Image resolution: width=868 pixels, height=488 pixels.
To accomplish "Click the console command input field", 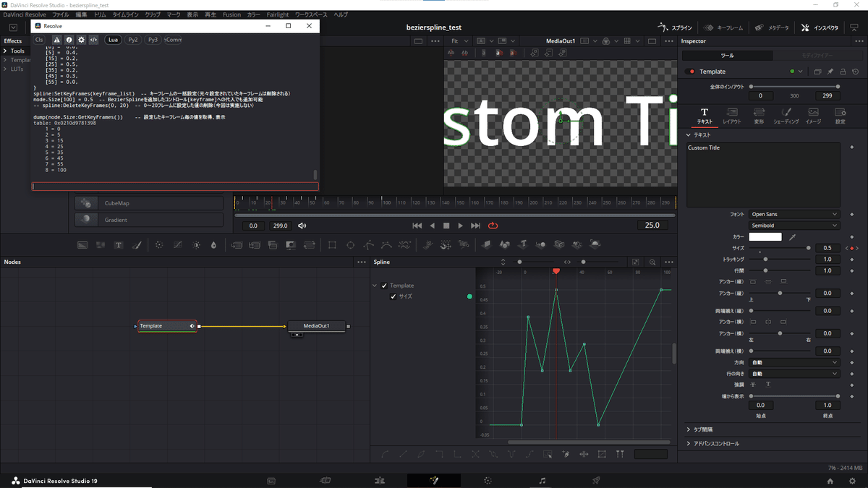I will click(x=175, y=187).
